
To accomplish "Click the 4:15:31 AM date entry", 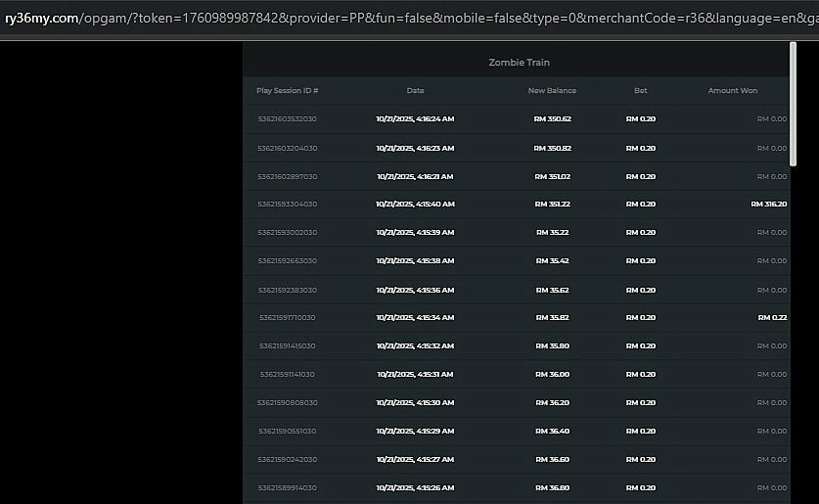I will click(414, 375).
